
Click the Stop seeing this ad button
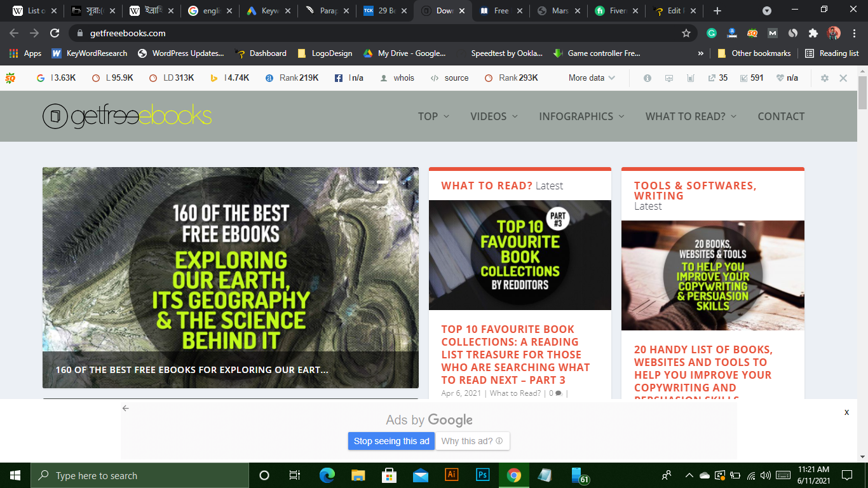point(391,441)
